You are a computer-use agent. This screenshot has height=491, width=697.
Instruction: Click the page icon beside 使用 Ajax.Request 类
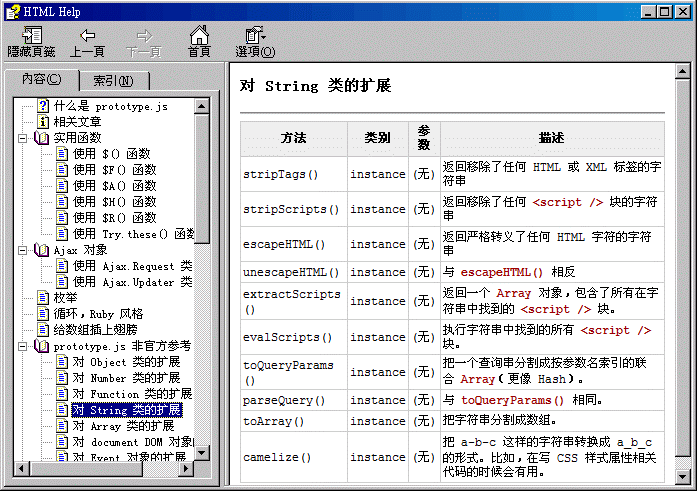click(62, 266)
